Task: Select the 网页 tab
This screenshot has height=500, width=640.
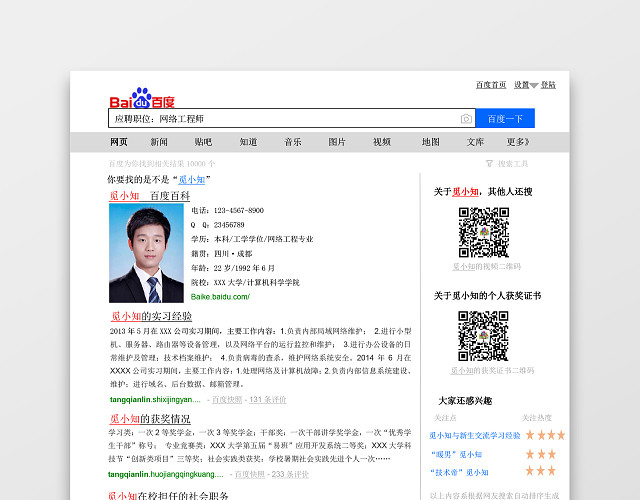Action: pyautogui.click(x=119, y=142)
